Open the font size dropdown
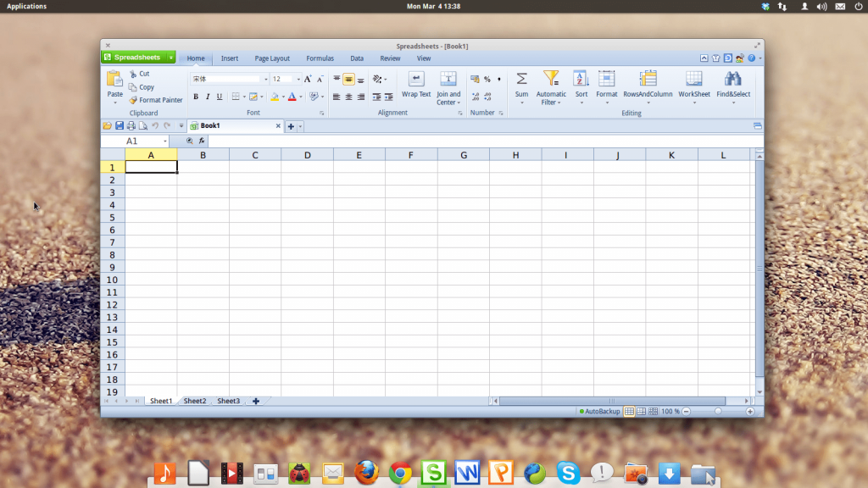 click(x=298, y=79)
